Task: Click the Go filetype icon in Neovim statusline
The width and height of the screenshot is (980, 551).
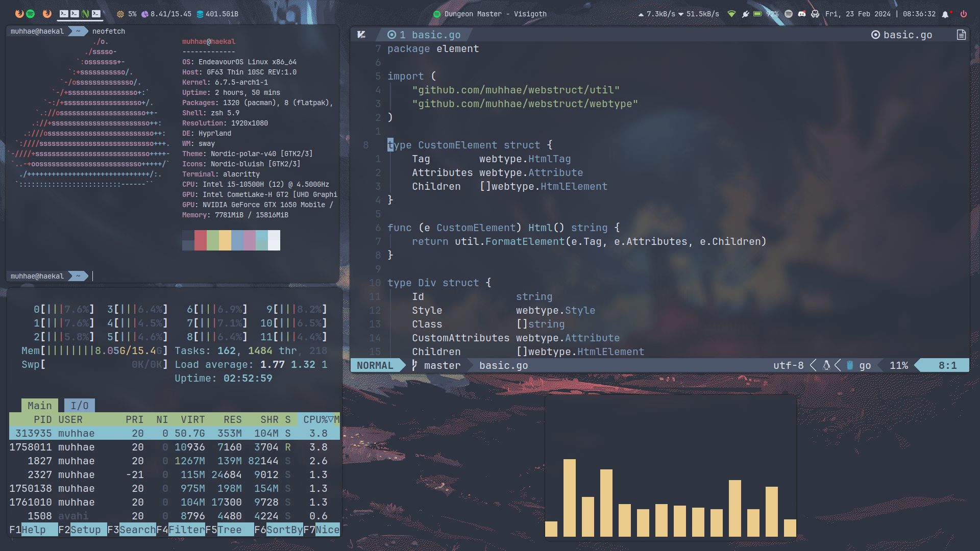Action: point(850,365)
